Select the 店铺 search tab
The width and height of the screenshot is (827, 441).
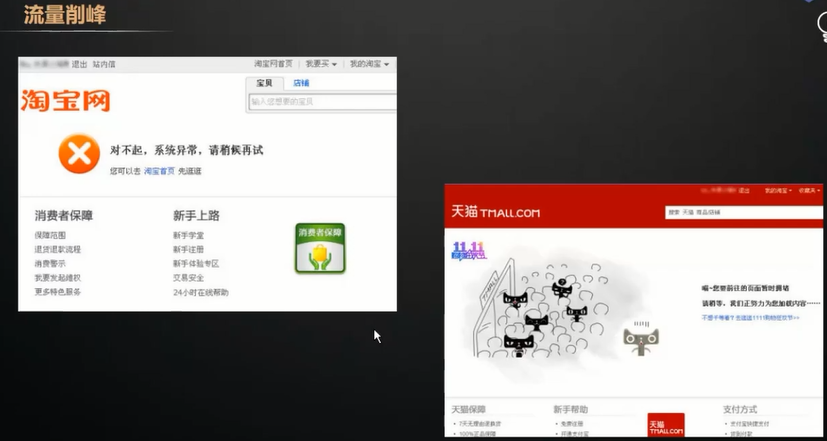(301, 83)
